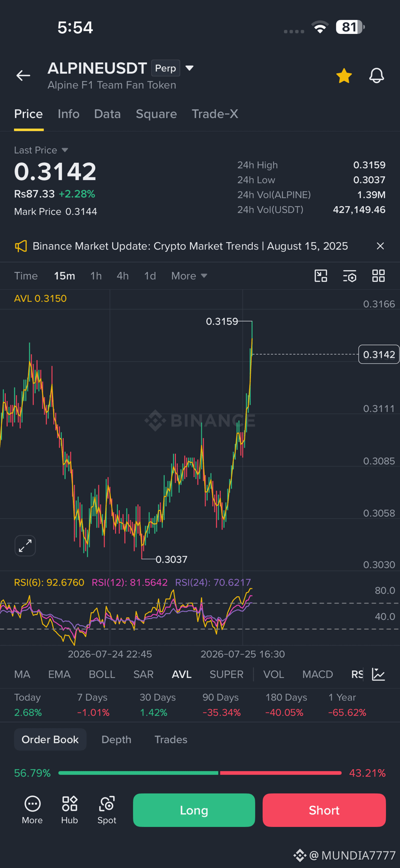Tap the green buy ratio bar
The width and height of the screenshot is (400, 868).
[x=138, y=773]
